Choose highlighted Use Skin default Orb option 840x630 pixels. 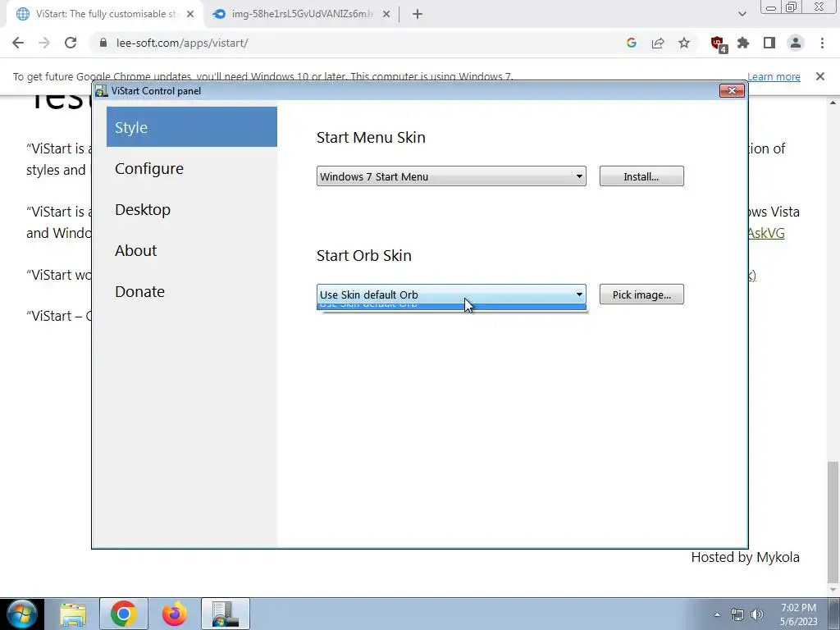[x=451, y=307]
